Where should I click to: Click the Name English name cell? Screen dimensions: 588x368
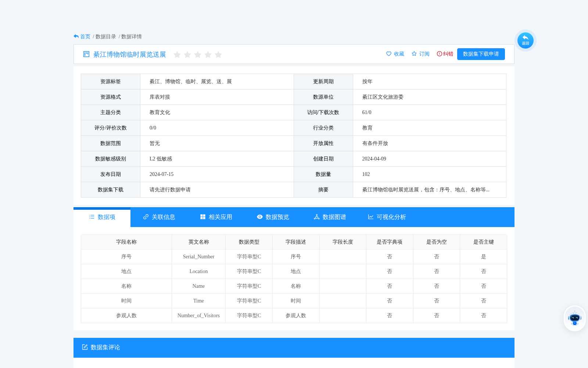[198, 286]
